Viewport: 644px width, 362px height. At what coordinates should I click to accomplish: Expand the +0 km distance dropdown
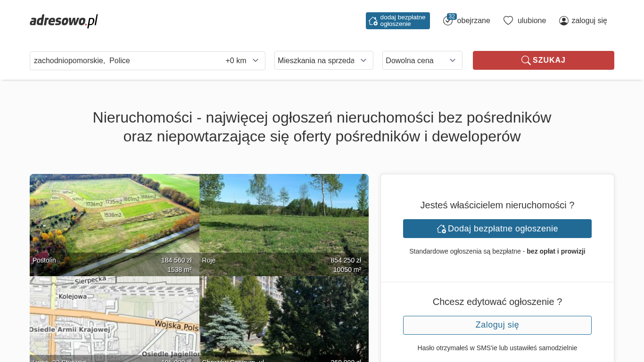pos(242,61)
